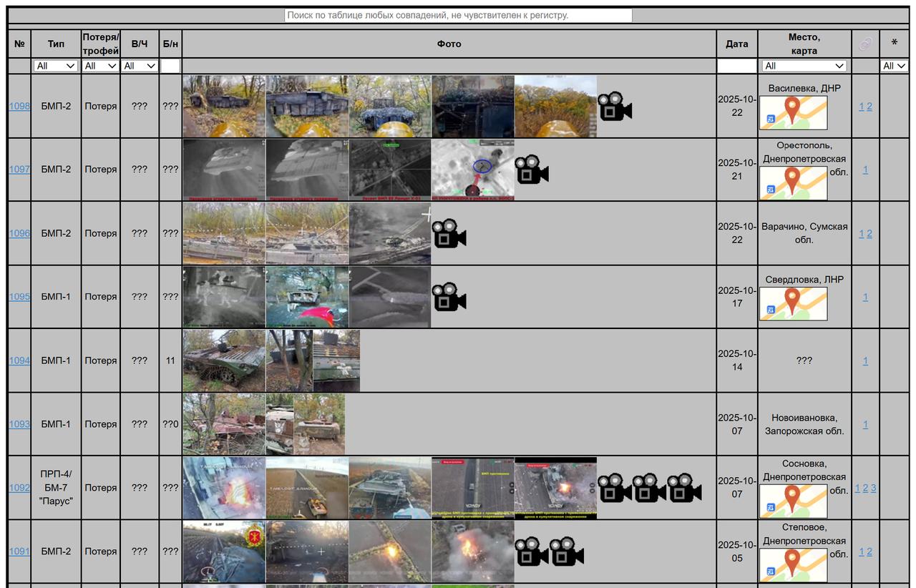
Task: Open source link 1 in row 1096
Action: click(862, 233)
